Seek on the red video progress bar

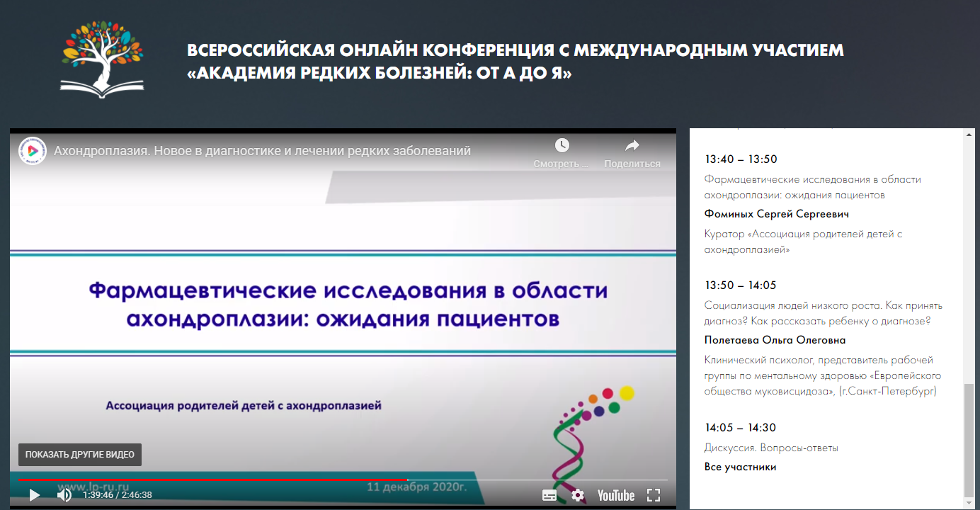[x=212, y=480]
